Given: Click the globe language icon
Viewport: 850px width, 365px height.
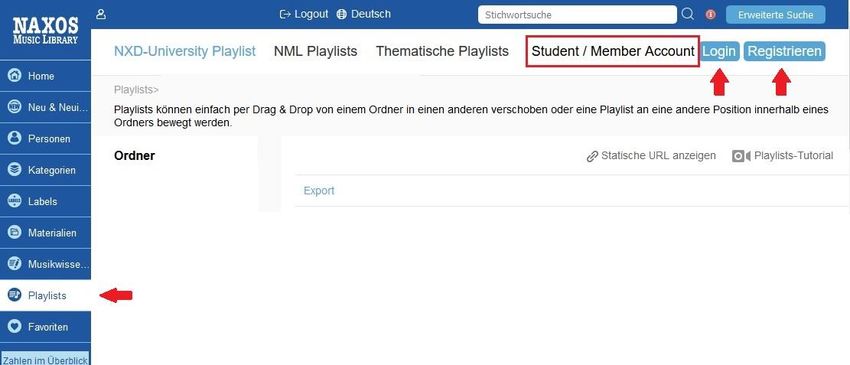Looking at the screenshot, I should [342, 15].
